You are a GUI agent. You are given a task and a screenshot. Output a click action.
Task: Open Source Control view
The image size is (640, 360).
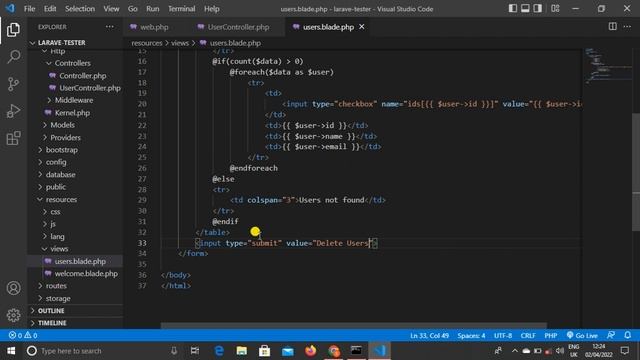pos(13,84)
